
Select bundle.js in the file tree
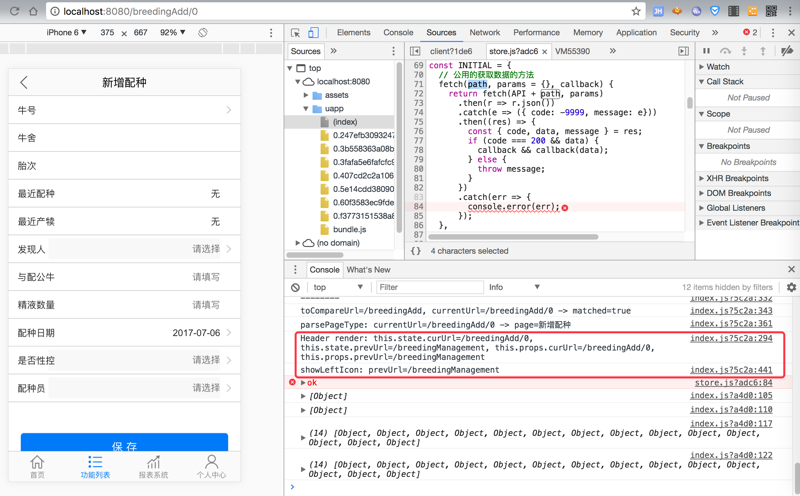349,230
